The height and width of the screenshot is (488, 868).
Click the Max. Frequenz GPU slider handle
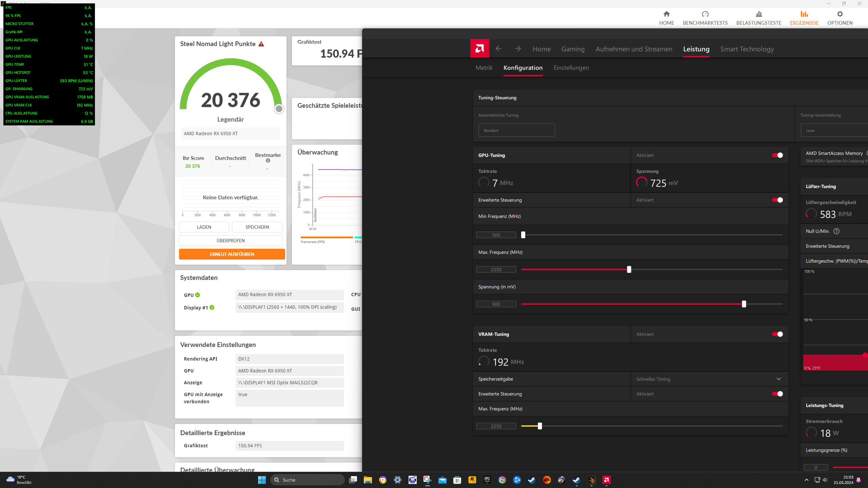[629, 269]
